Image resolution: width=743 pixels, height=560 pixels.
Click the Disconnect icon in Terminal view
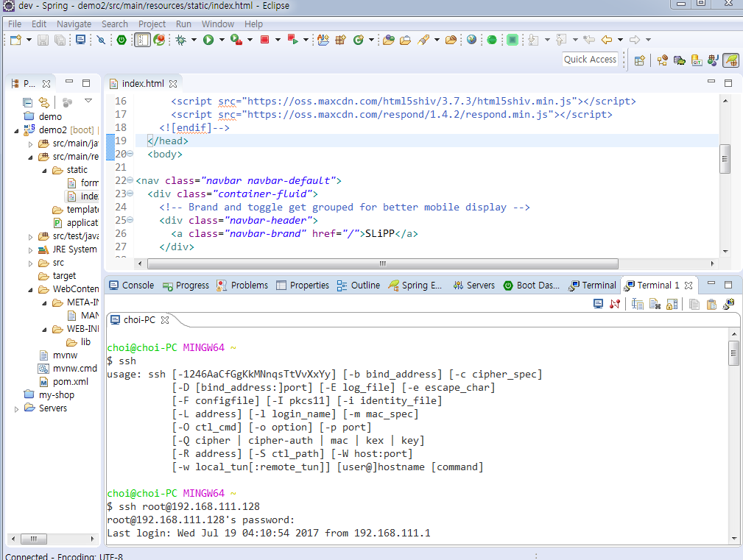(x=615, y=304)
